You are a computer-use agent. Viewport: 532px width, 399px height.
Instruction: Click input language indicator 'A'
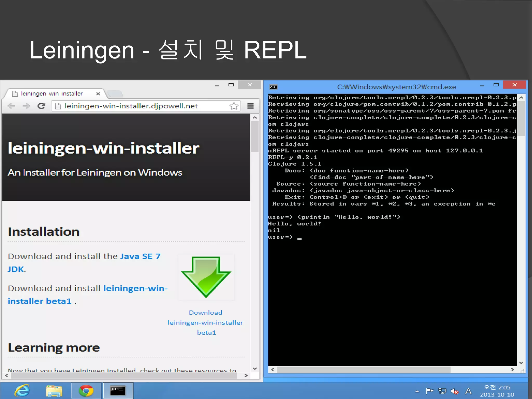click(468, 391)
